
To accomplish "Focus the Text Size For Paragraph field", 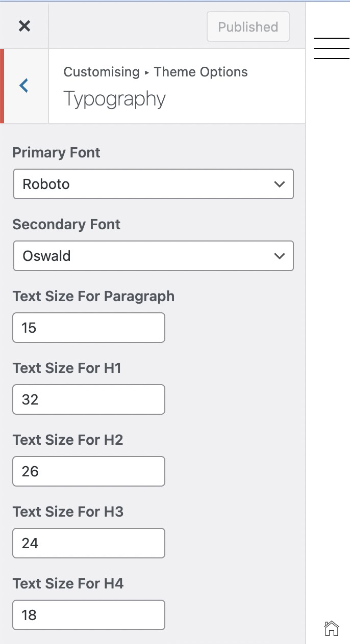I will tap(89, 328).
